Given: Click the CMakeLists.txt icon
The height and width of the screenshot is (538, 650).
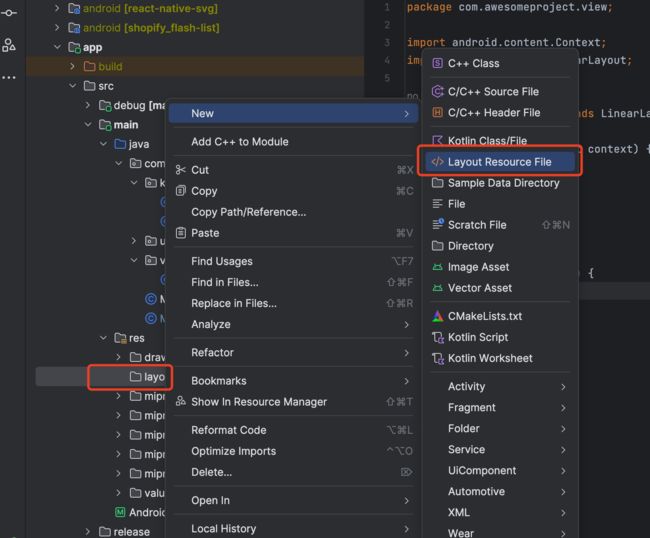Looking at the screenshot, I should (438, 316).
